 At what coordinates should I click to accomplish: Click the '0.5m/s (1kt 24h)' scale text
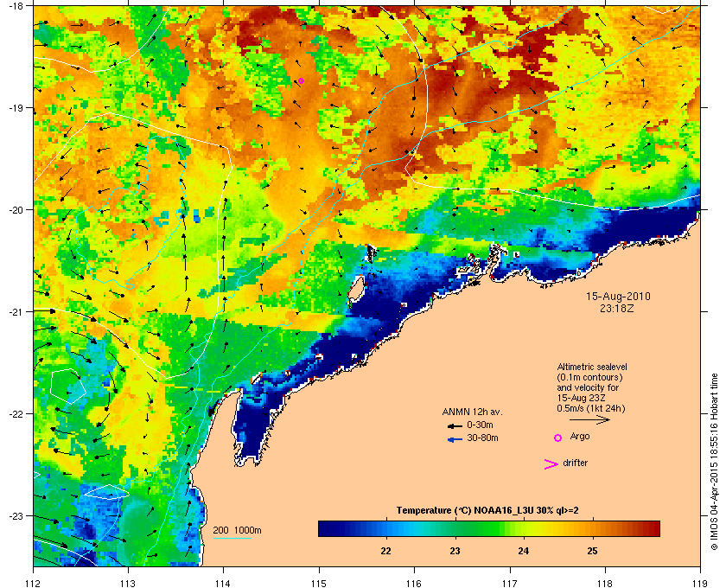coord(591,408)
